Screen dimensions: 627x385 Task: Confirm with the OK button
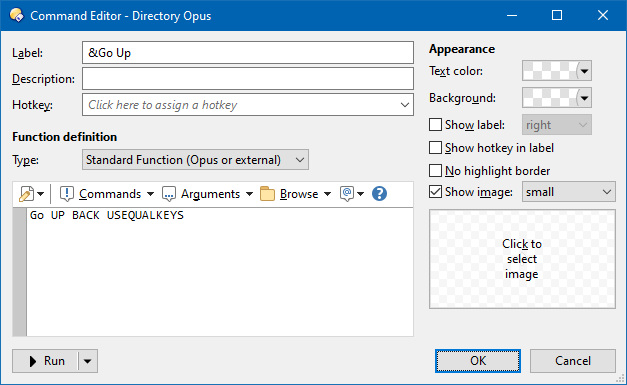tap(478, 361)
